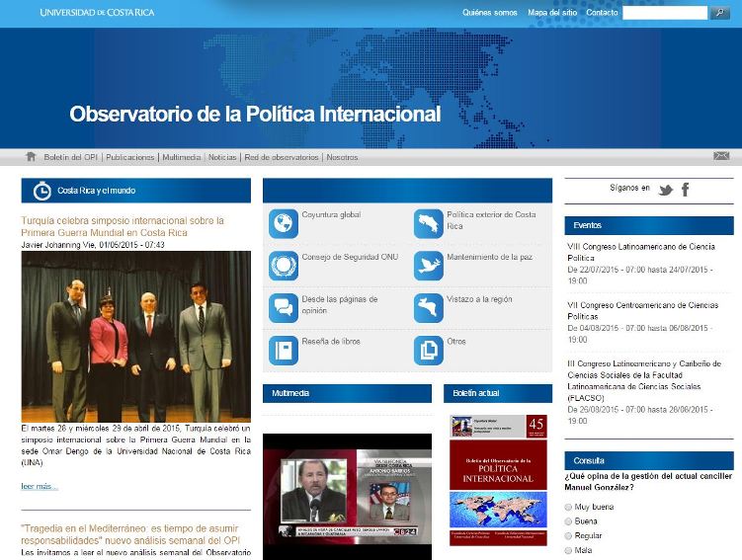Open the Boletín 45 cover image

(x=498, y=480)
